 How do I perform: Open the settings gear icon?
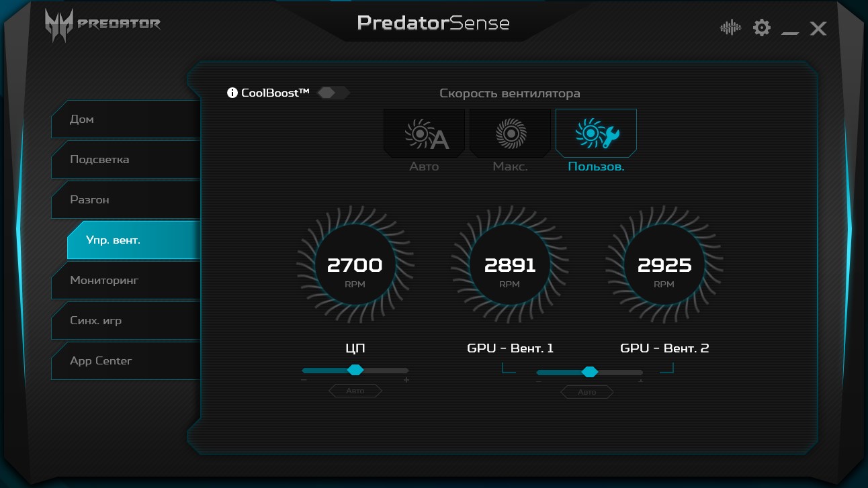761,28
